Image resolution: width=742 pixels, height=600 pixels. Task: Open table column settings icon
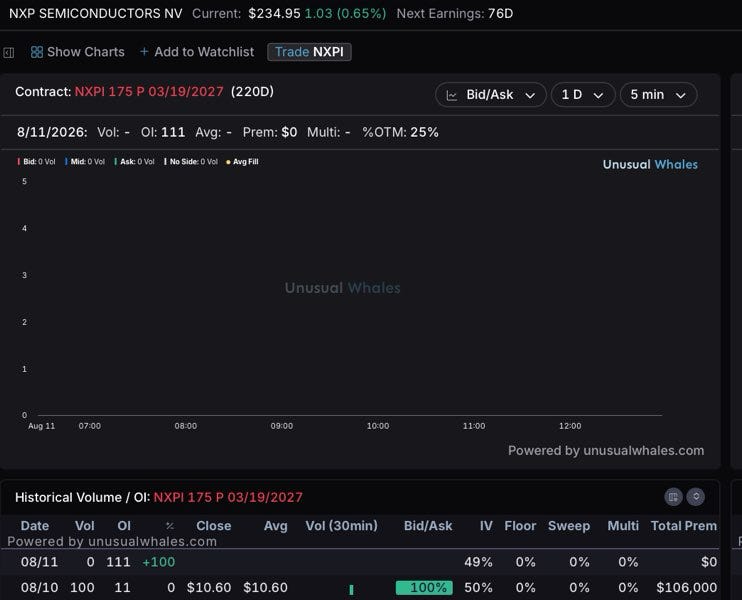(673, 497)
